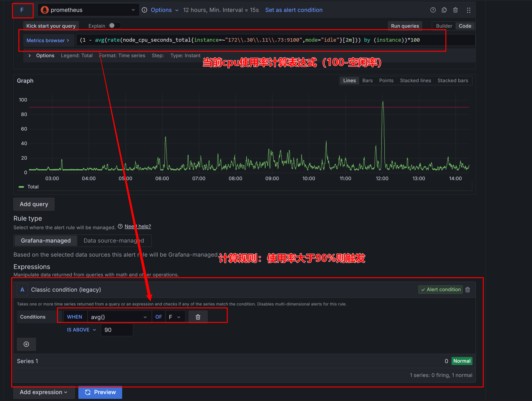Open Add expression dropdown

(x=44, y=392)
